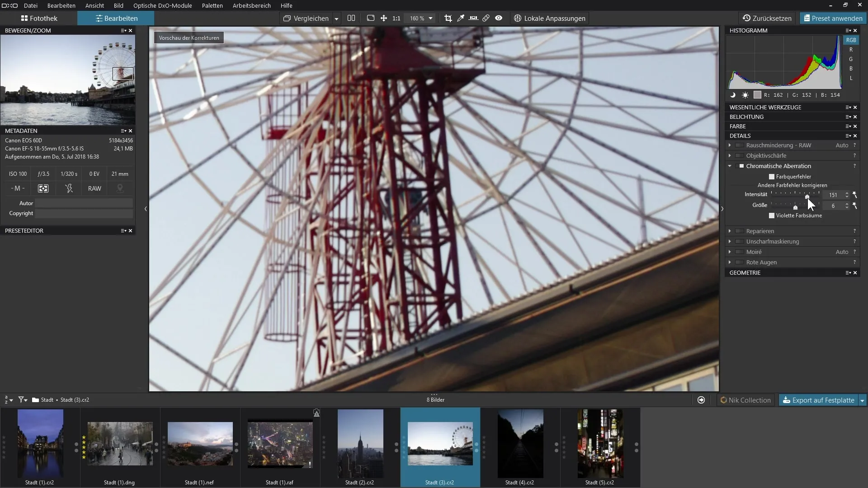868x488 pixels.
Task: Open the Arbeitsbereich menu
Action: click(252, 5)
